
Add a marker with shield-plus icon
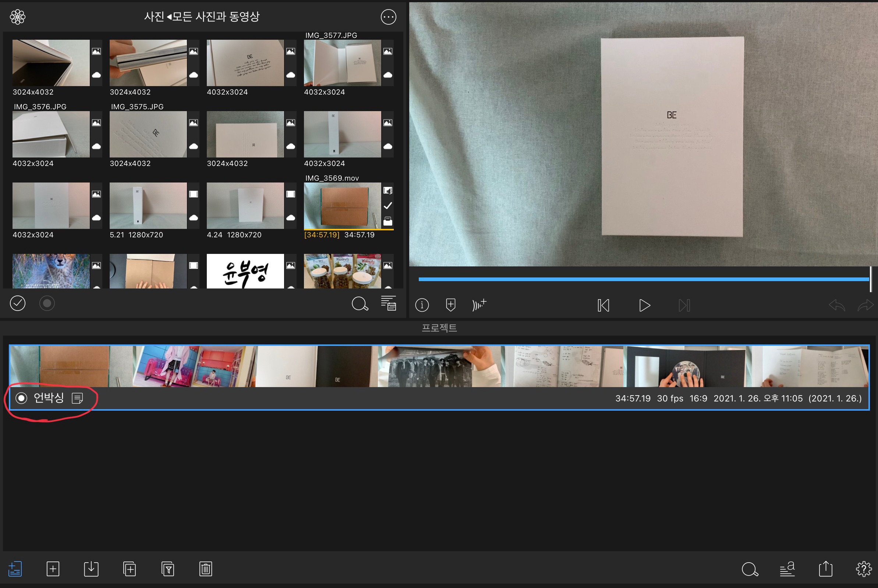coord(450,305)
